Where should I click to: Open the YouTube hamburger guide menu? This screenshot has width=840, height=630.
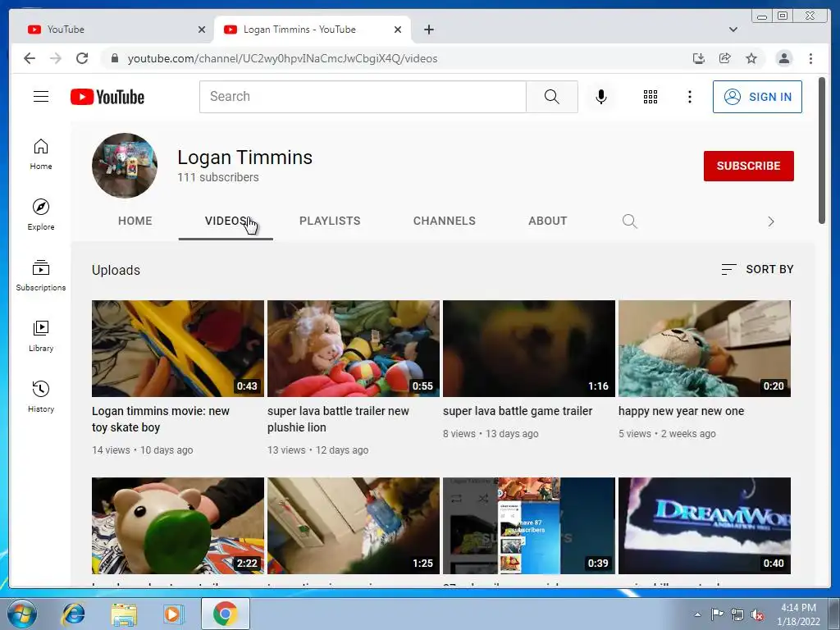[x=41, y=97]
